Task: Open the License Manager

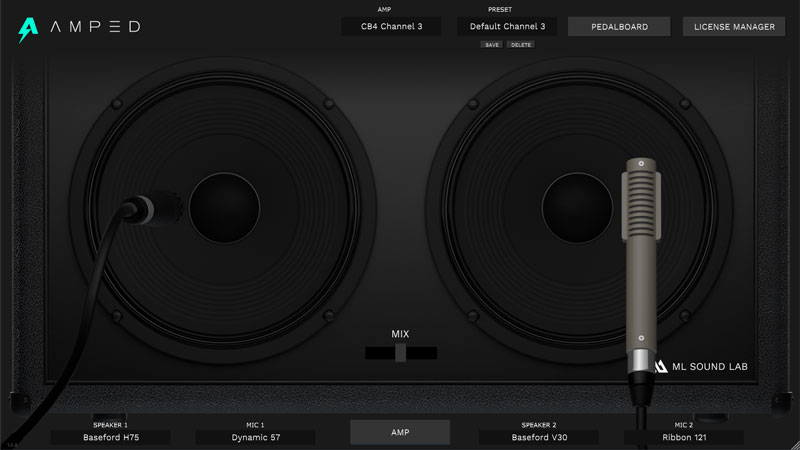Action: [x=734, y=27]
